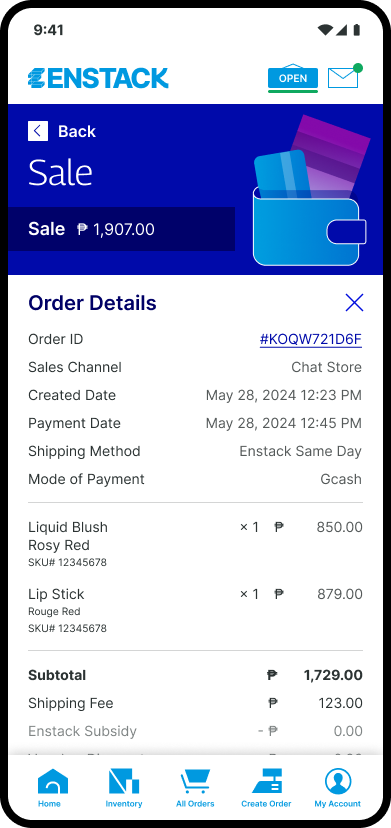Go to Home tab house icon
Screen dimensions: 391x828
click(x=52, y=782)
